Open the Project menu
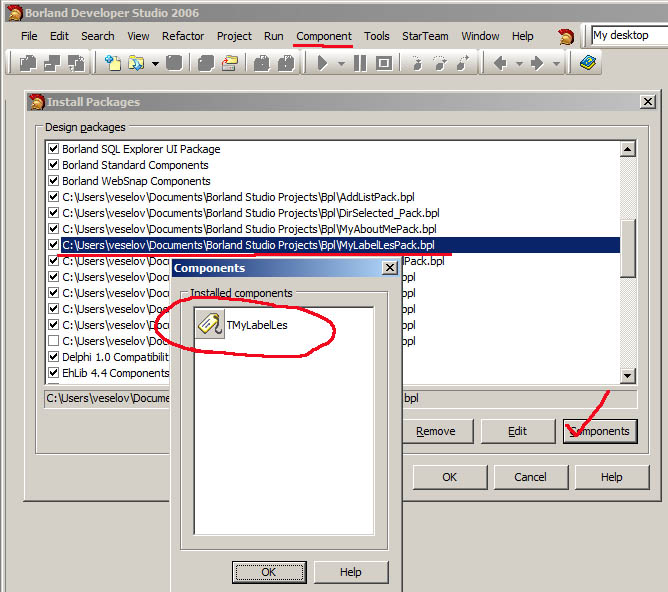 (234, 36)
